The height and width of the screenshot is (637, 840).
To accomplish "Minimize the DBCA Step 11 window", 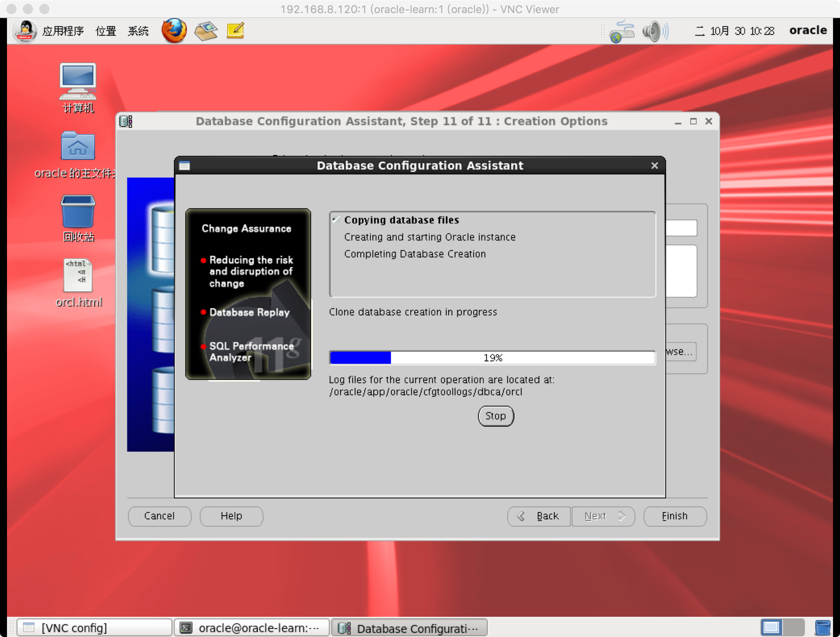I will point(678,122).
